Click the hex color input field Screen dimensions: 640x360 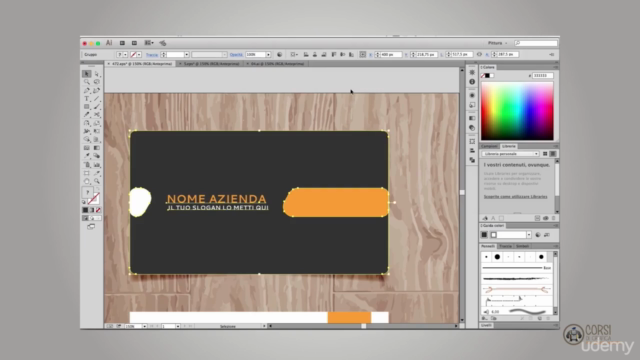[543, 76]
